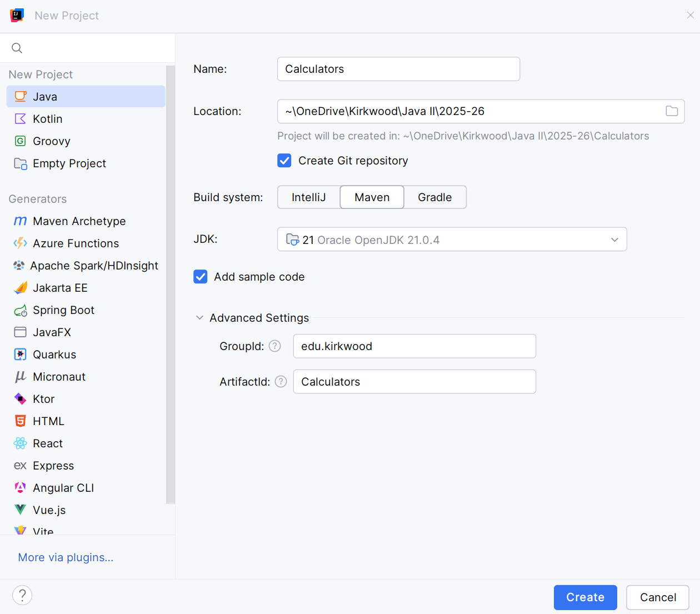Select the Kotlin logo icon

[x=21, y=118]
